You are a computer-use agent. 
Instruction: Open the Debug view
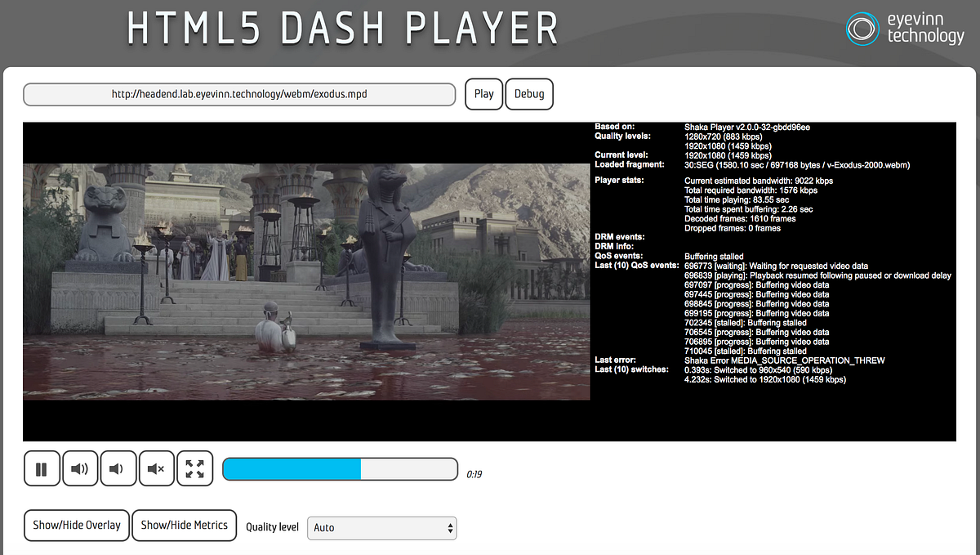coord(528,93)
